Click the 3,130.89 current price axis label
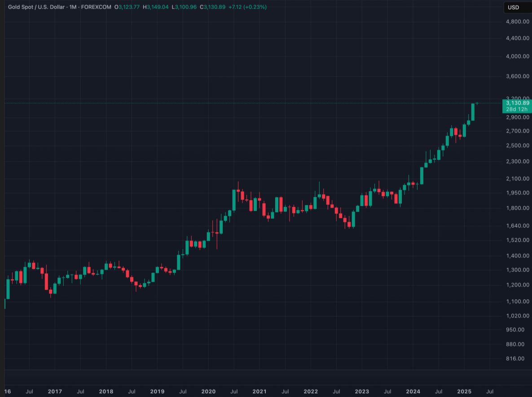532x397 pixels. click(517, 103)
